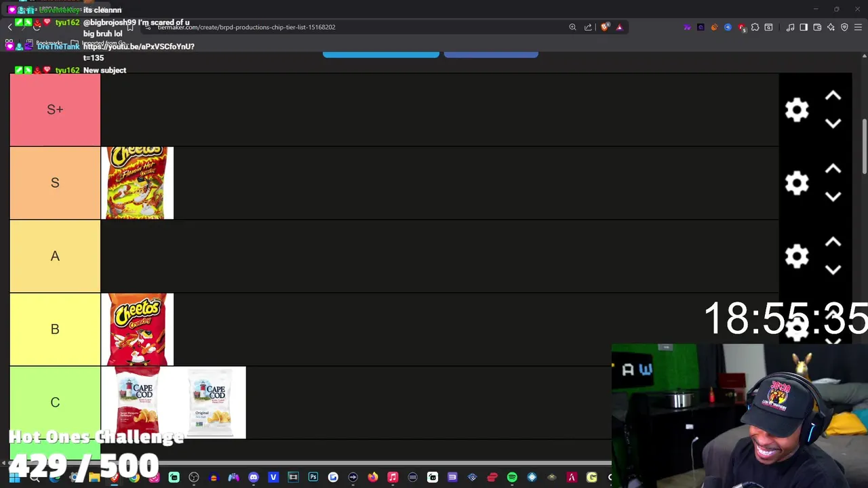868x488 pixels.
Task: Click the green C tier label
Action: coord(55,403)
